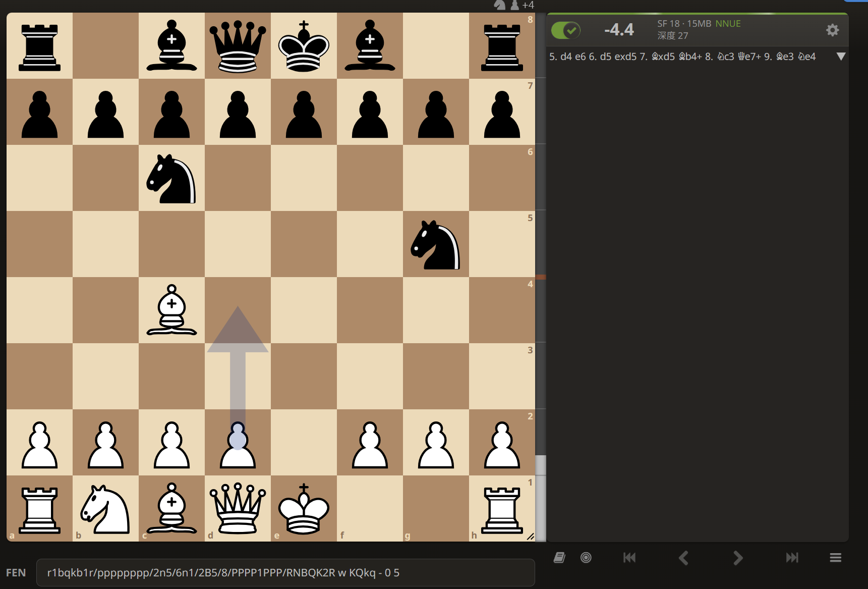Select the black bishop on f8

370,46
